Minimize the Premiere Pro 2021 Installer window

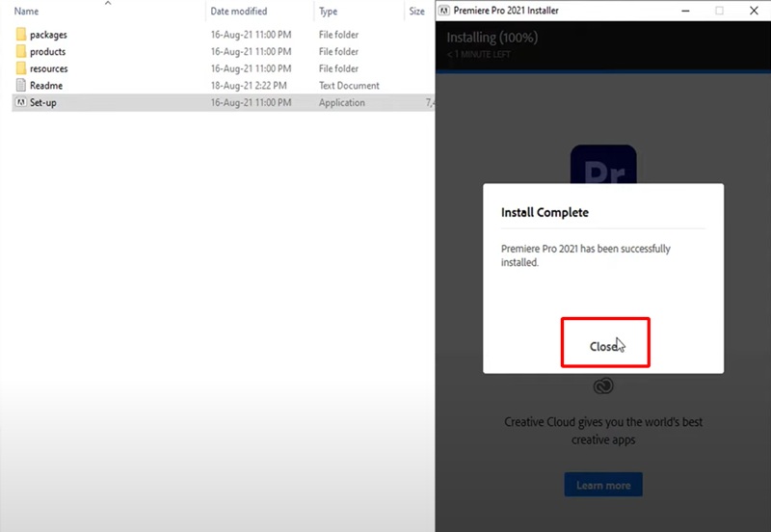(685, 11)
